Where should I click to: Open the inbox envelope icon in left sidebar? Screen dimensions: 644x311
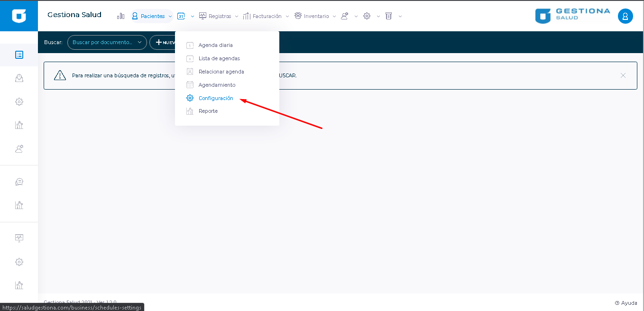pos(19,78)
